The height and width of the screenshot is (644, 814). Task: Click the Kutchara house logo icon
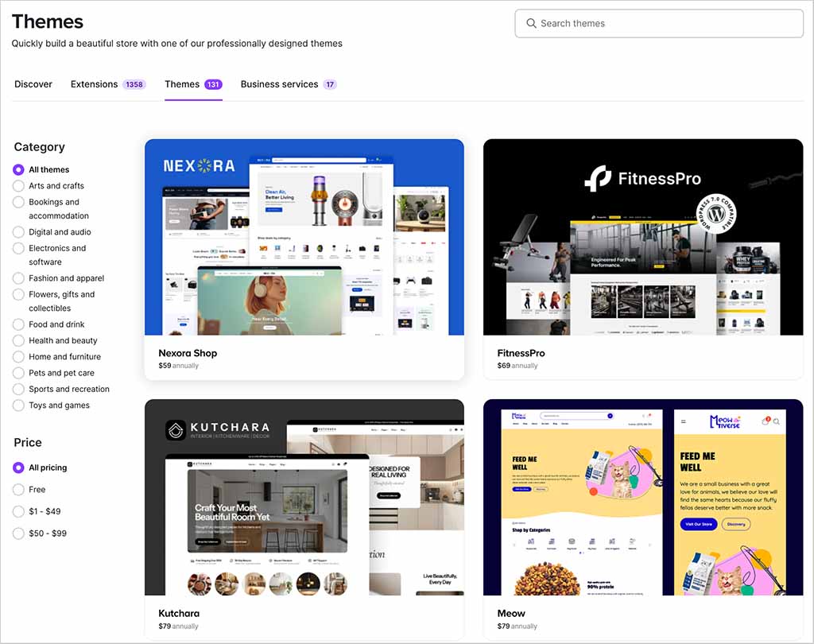tap(176, 430)
